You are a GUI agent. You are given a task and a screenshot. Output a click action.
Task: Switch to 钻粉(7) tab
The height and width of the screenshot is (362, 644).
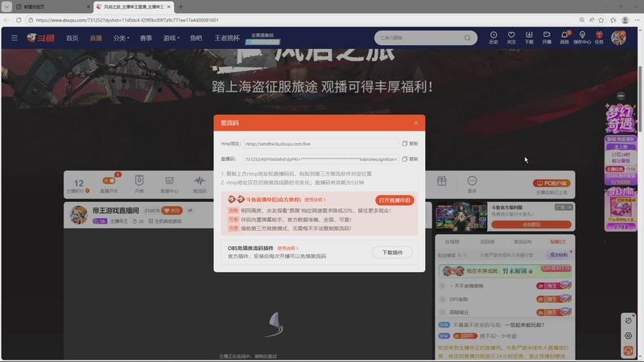(557, 242)
